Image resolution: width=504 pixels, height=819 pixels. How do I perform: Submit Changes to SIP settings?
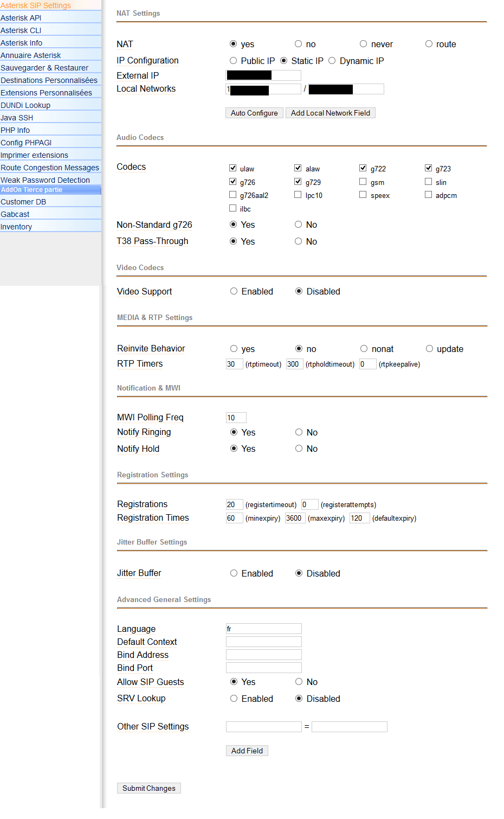tap(149, 788)
